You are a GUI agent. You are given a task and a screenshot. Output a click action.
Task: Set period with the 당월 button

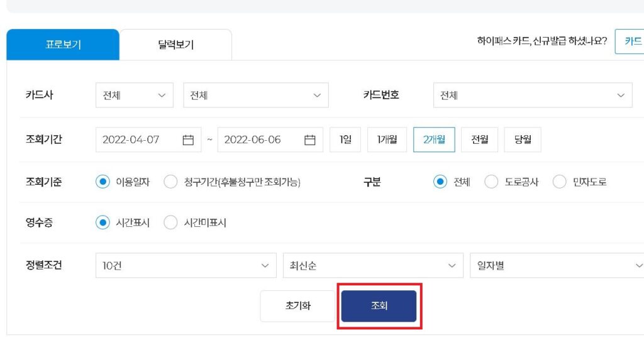coord(523,140)
